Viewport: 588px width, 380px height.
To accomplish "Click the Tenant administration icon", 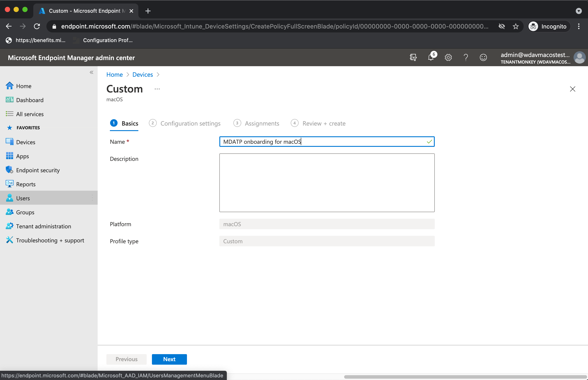I will tap(9, 226).
